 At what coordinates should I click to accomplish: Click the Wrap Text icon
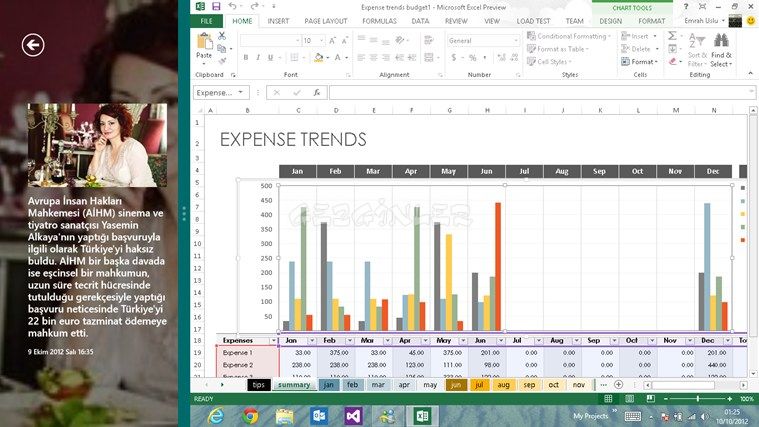pyautogui.click(x=428, y=40)
